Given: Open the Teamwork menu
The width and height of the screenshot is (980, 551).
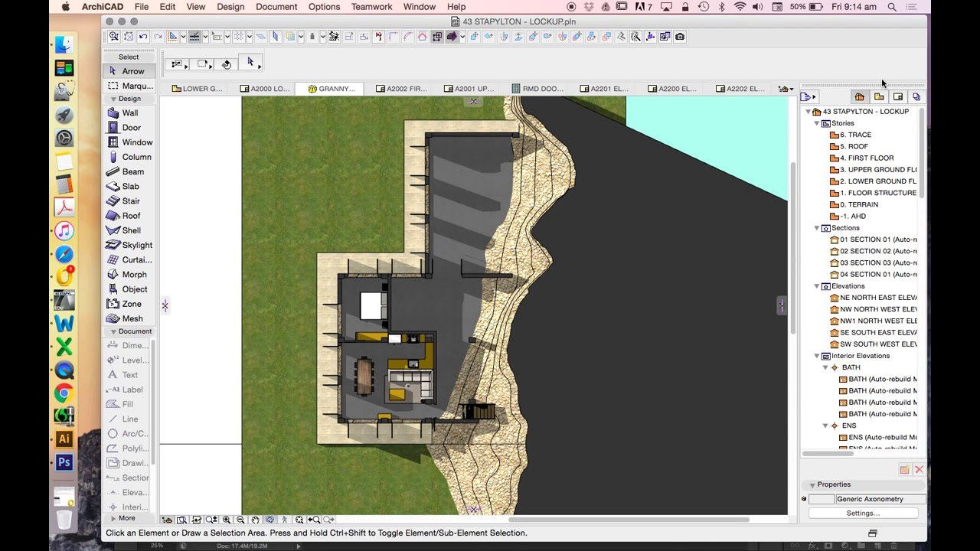Looking at the screenshot, I should click(371, 7).
